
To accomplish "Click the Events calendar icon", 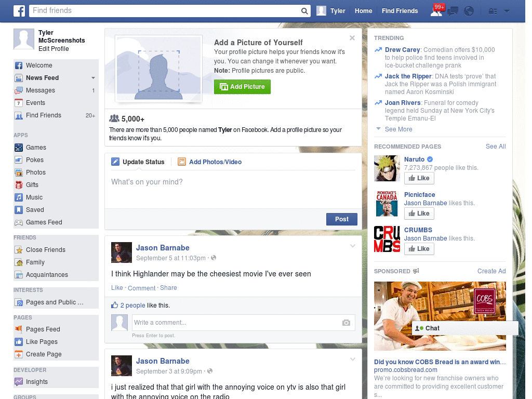I will tap(19, 103).
